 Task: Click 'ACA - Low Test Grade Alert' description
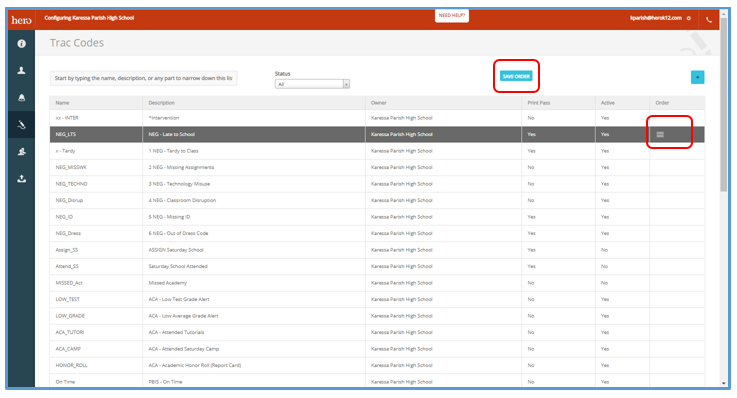pos(179,299)
